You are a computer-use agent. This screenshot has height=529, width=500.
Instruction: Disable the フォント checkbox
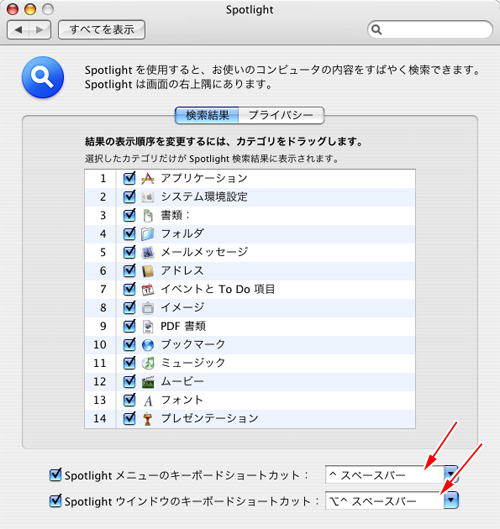click(x=129, y=400)
